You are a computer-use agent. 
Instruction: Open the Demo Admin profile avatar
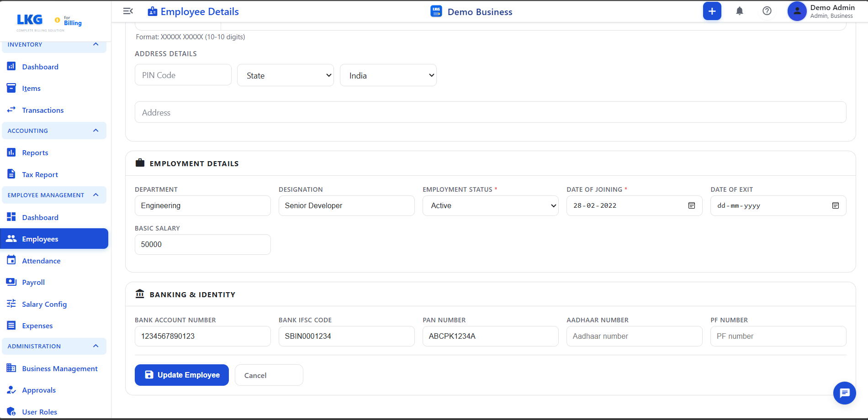click(797, 11)
